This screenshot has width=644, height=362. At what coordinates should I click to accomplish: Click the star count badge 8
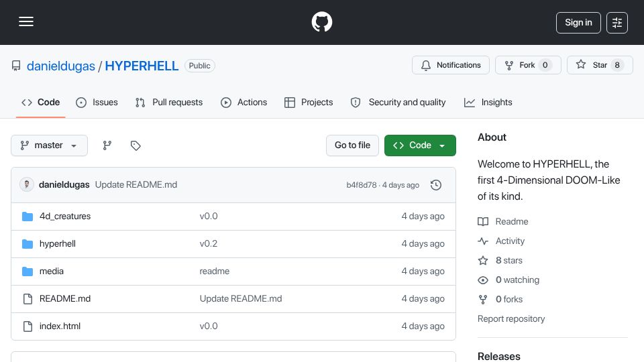[617, 65]
